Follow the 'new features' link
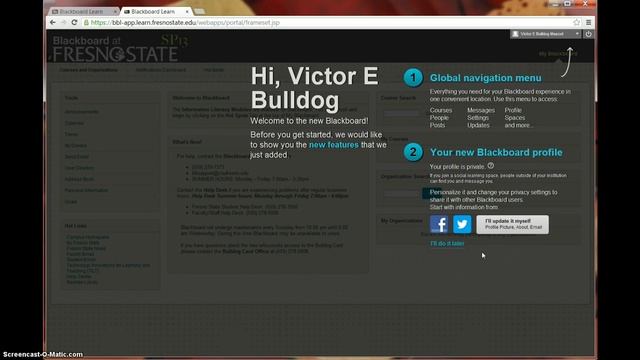This screenshot has width=640, height=360. pos(333,145)
